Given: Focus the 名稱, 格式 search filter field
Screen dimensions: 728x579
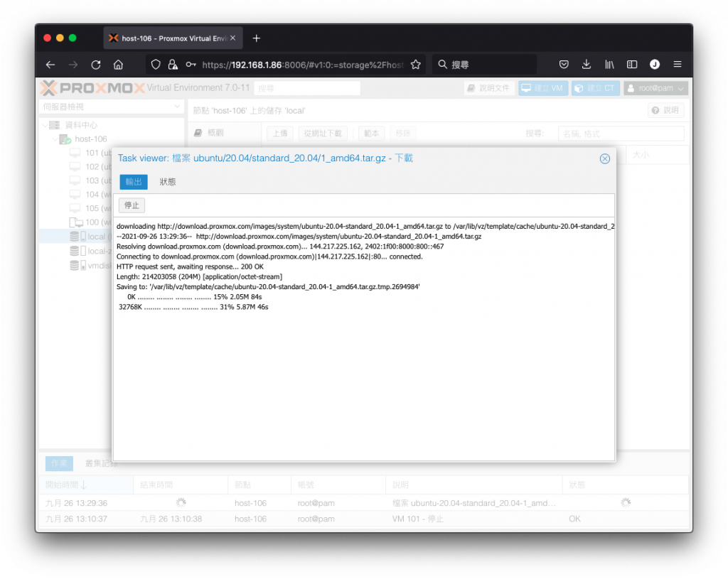Looking at the screenshot, I should point(621,134).
